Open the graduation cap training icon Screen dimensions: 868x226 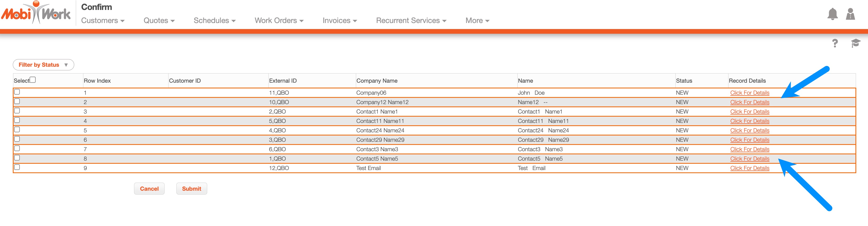coord(855,43)
